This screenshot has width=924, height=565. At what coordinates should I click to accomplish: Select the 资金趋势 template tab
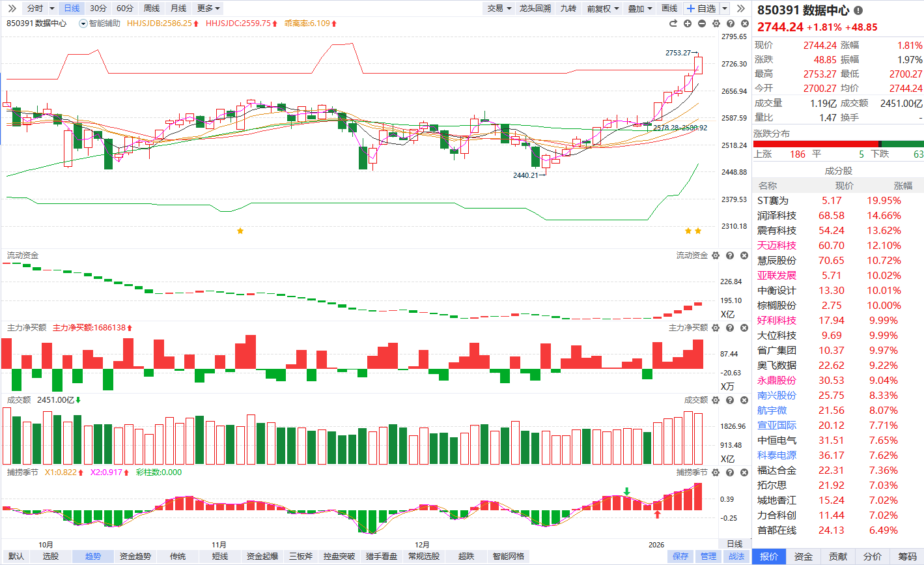tap(135, 557)
